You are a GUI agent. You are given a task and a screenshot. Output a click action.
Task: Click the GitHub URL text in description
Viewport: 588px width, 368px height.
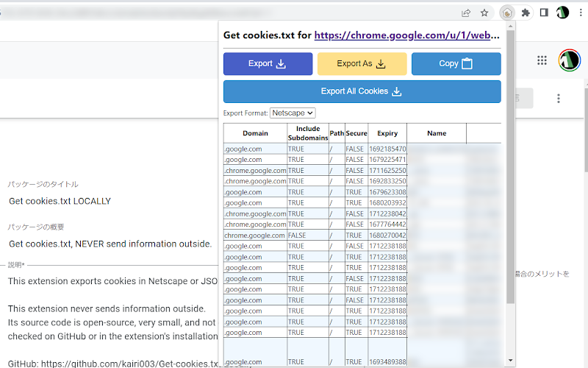tap(129, 364)
